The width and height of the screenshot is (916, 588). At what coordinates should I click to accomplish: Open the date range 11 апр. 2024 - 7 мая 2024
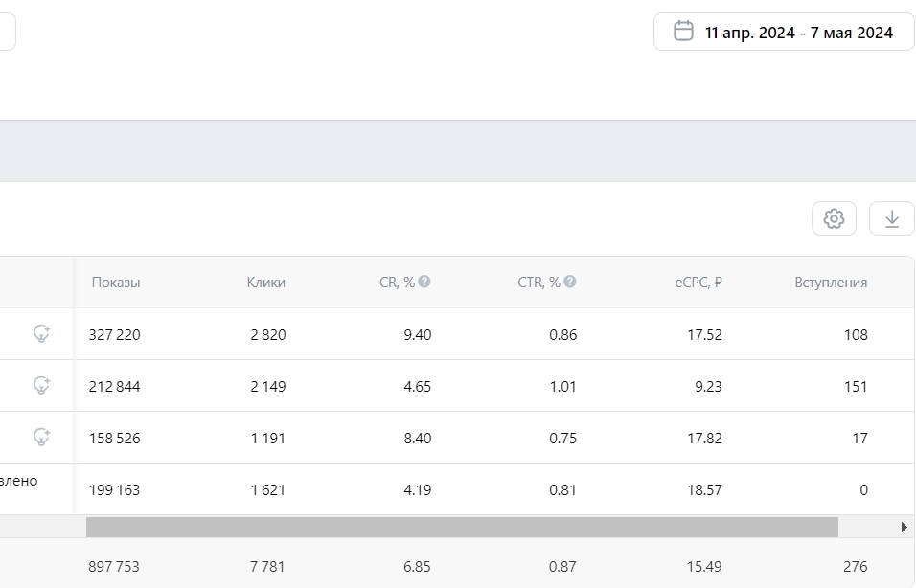(x=798, y=33)
